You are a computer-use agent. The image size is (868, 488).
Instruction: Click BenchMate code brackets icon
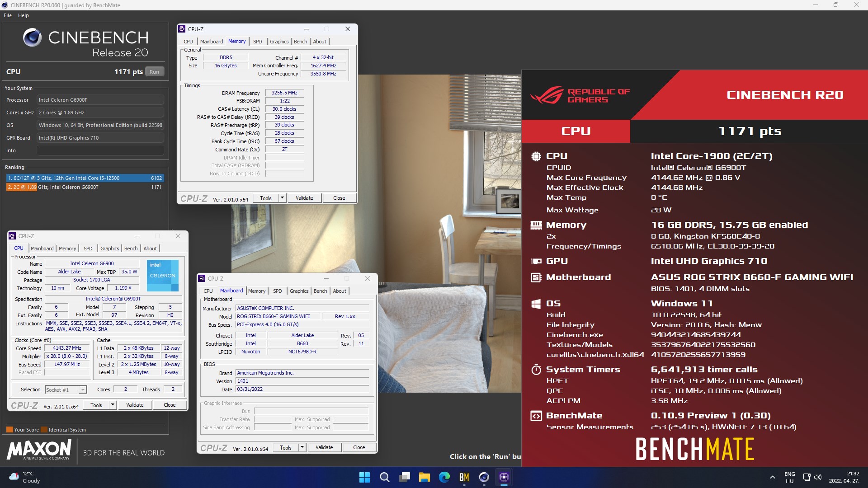pyautogui.click(x=536, y=416)
